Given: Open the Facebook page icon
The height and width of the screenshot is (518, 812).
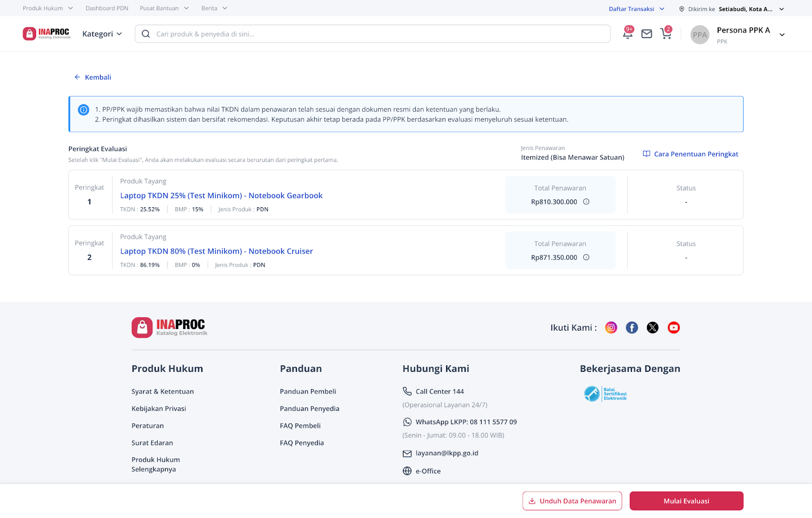Looking at the screenshot, I should point(632,328).
